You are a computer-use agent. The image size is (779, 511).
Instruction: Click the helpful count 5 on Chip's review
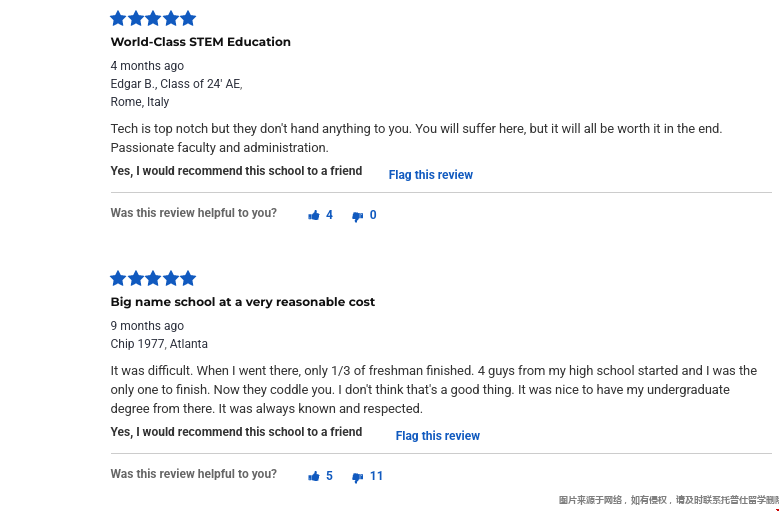329,476
